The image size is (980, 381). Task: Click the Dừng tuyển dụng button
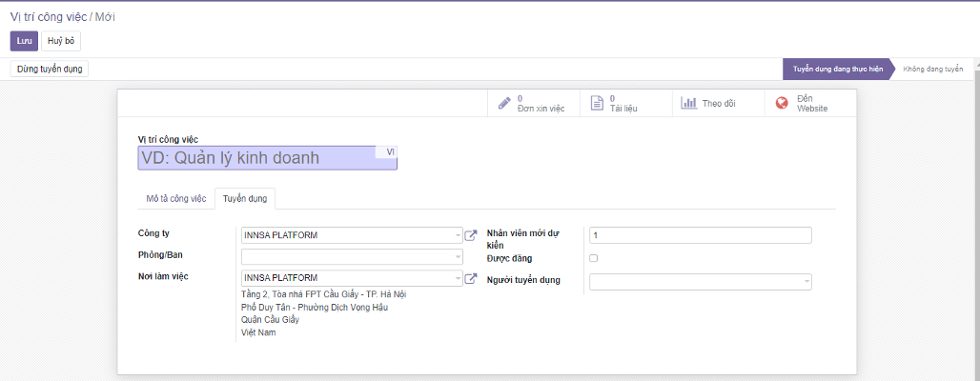[x=50, y=69]
